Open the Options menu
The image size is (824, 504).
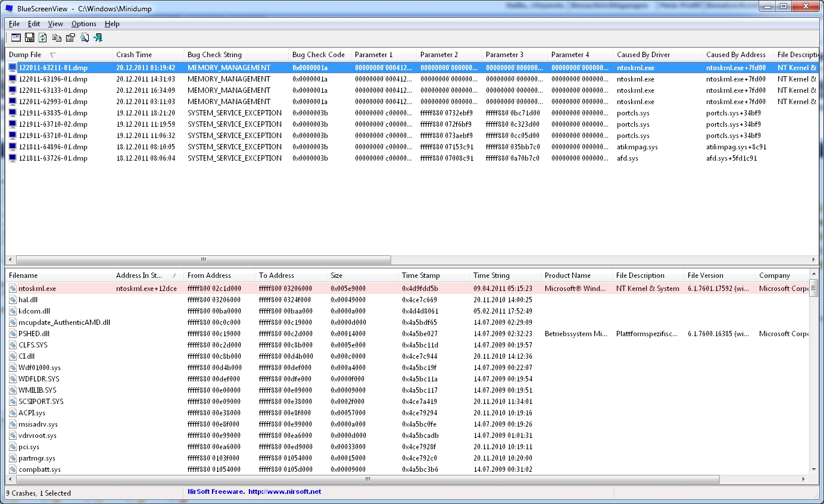coord(83,24)
